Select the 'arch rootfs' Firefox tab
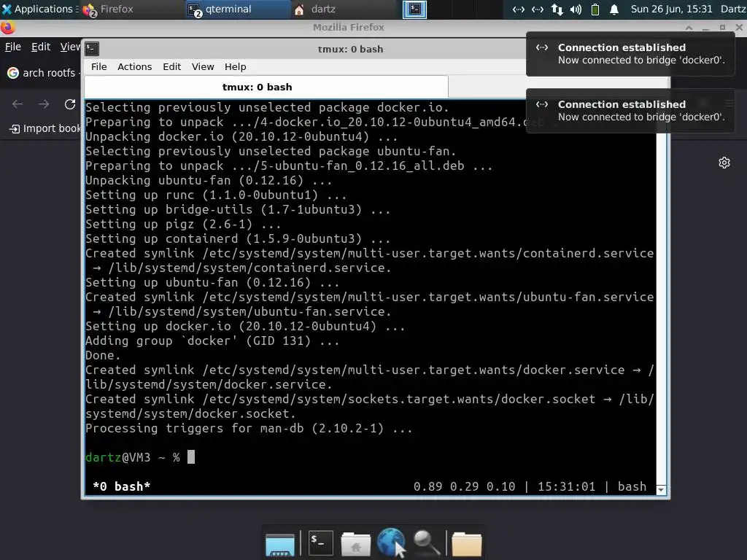Image resolution: width=747 pixels, height=560 pixels. 42,73
